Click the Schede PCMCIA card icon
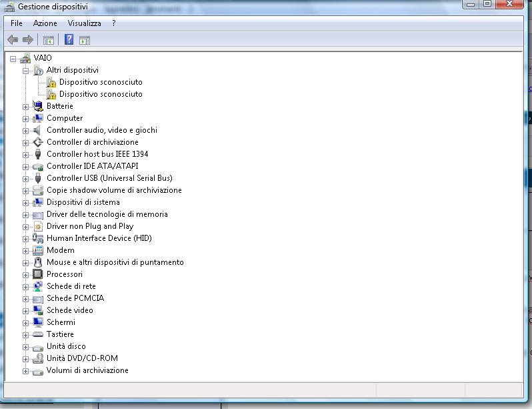The width and height of the screenshot is (532, 409). [38, 300]
